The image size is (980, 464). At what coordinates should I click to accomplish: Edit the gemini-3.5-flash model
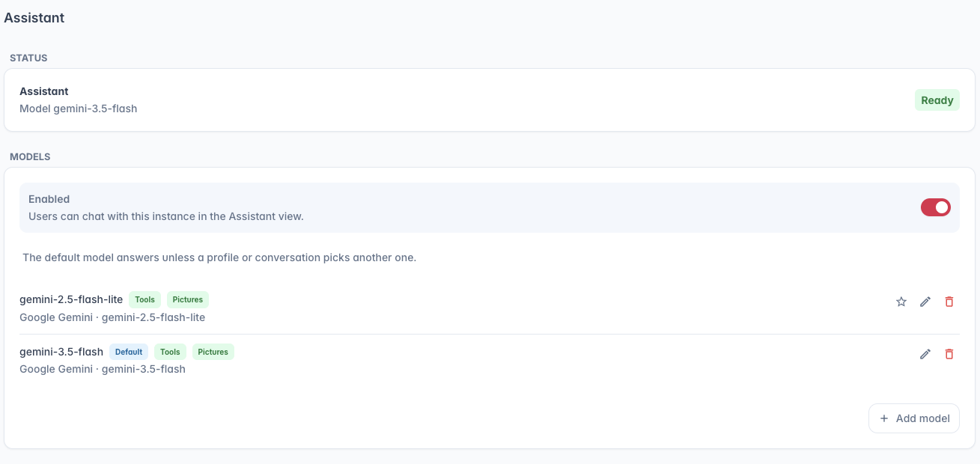coord(925,354)
